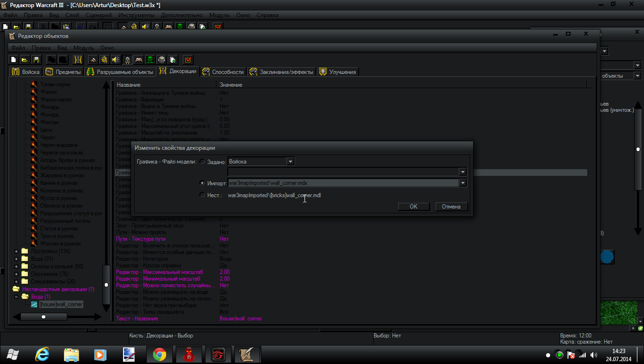Switch to the Улучшения tab
Viewport: 644px width, 364px height.
pos(338,72)
